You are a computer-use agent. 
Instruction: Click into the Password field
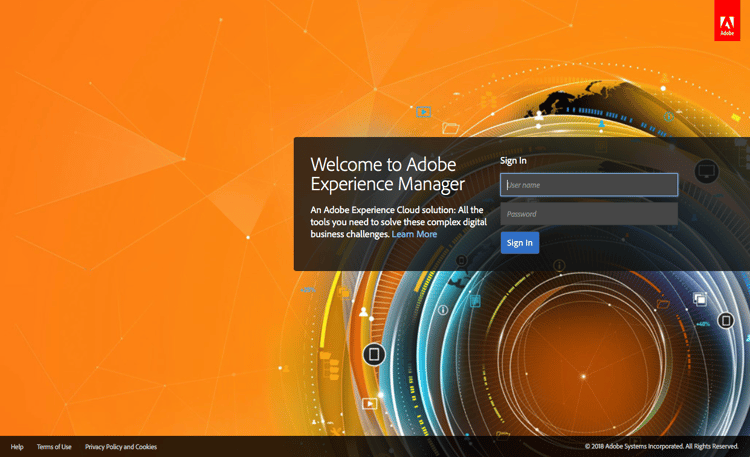589,214
